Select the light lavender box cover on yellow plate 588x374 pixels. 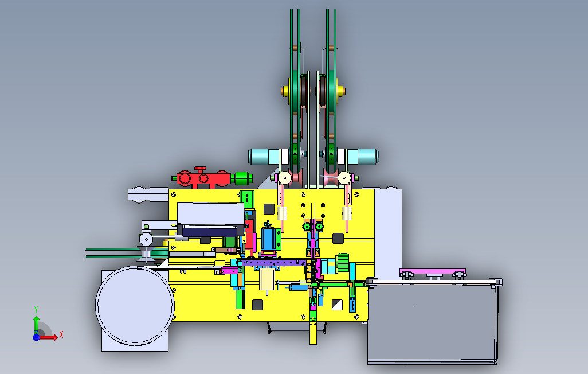click(x=210, y=213)
